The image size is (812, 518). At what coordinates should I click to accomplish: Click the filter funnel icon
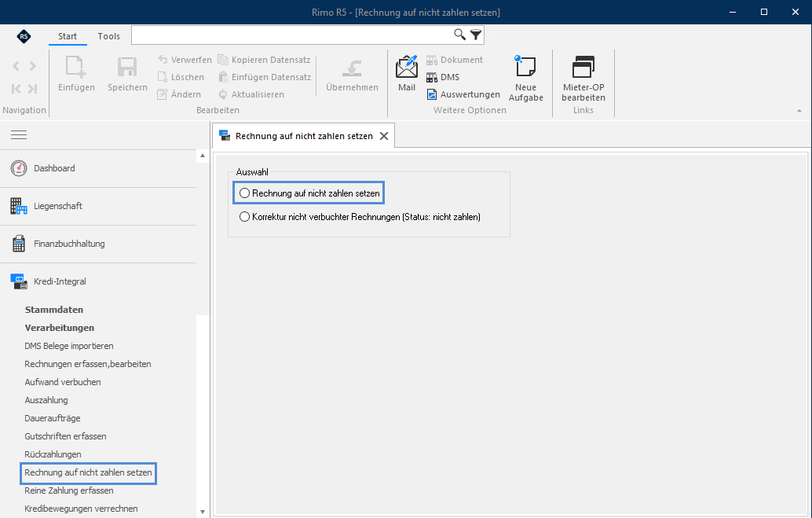pos(476,35)
